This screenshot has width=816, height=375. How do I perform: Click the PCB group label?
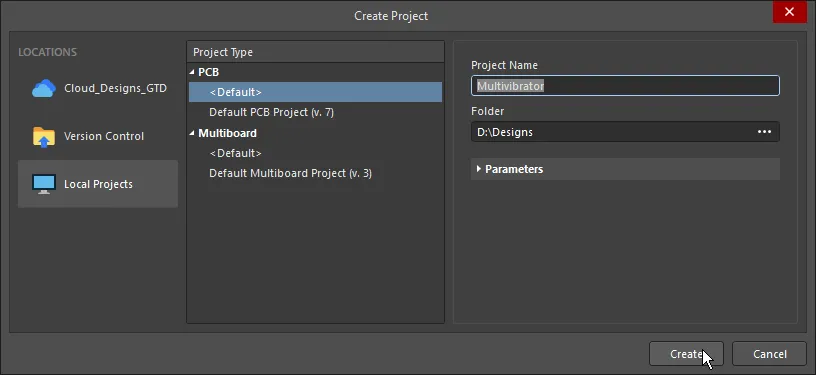point(209,72)
